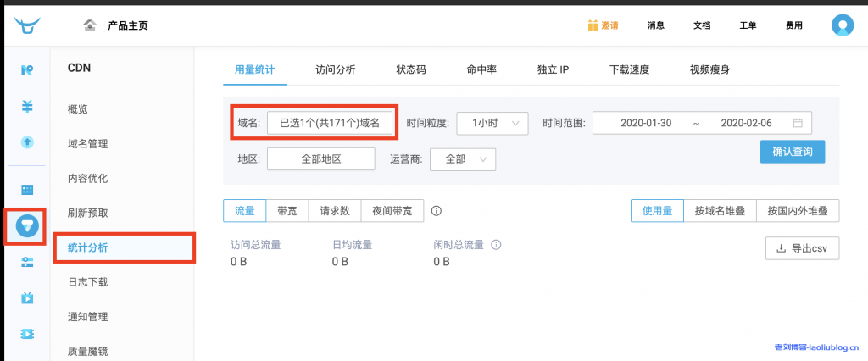Screen dimensions: 868x361
Task: Click the gift icon next to 邀请
Action: (x=593, y=25)
